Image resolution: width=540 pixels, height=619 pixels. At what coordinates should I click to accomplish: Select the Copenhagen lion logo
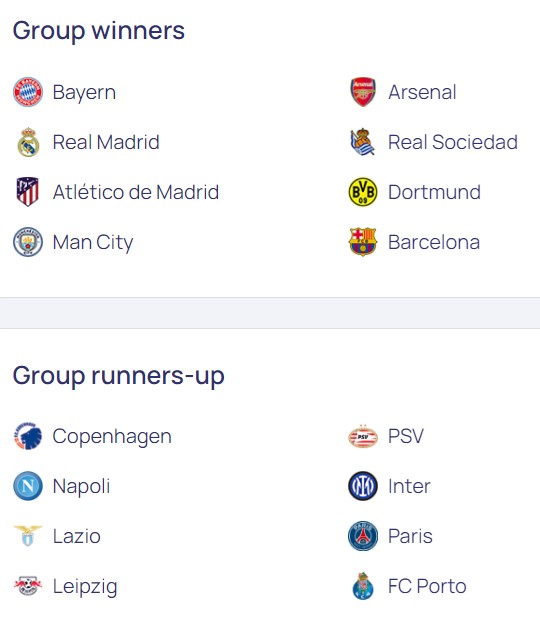[28, 436]
